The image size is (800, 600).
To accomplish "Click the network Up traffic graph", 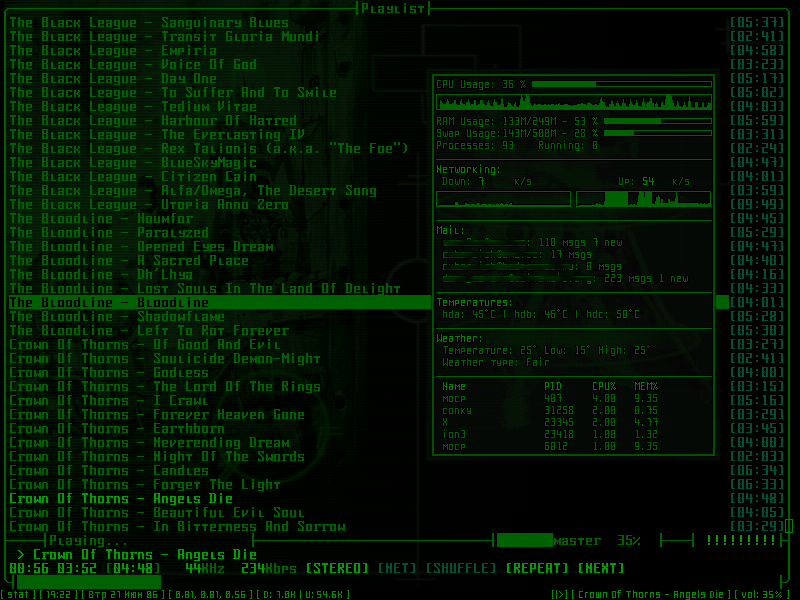I will 644,199.
